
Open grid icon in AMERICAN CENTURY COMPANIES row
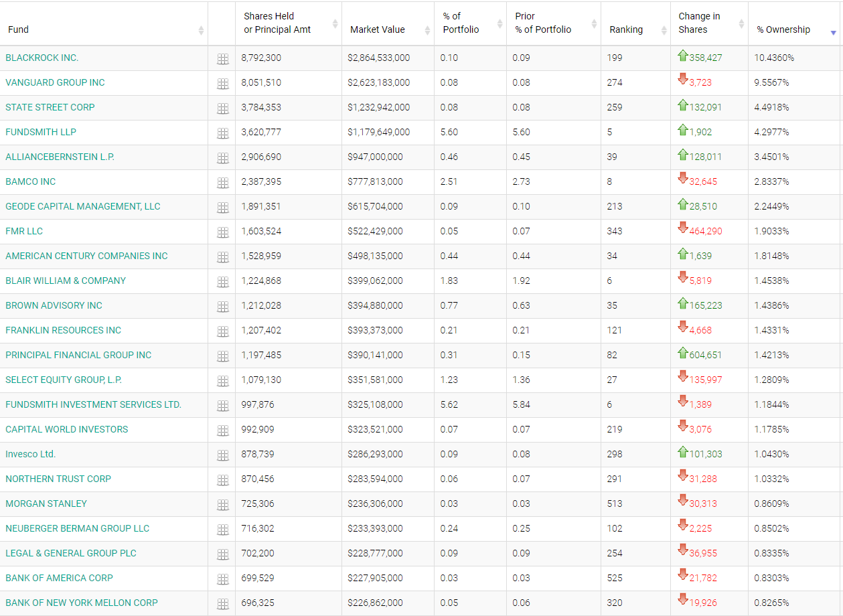(223, 257)
